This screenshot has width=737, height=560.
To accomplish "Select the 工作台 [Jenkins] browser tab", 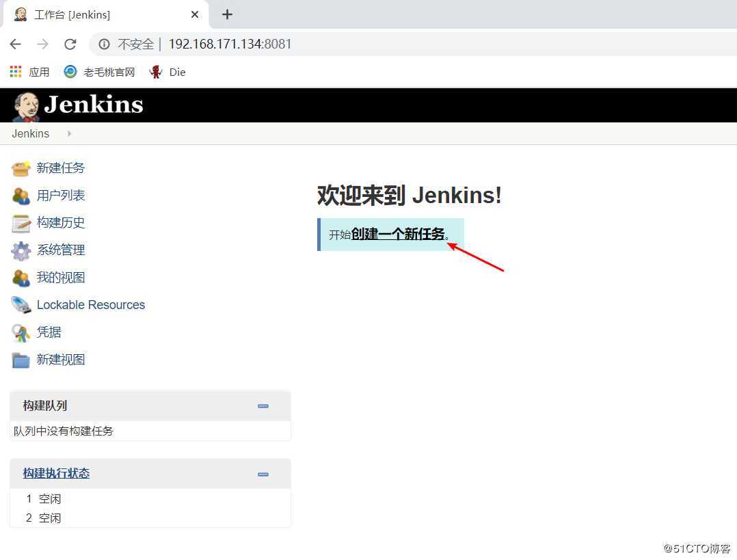I will 106,14.
